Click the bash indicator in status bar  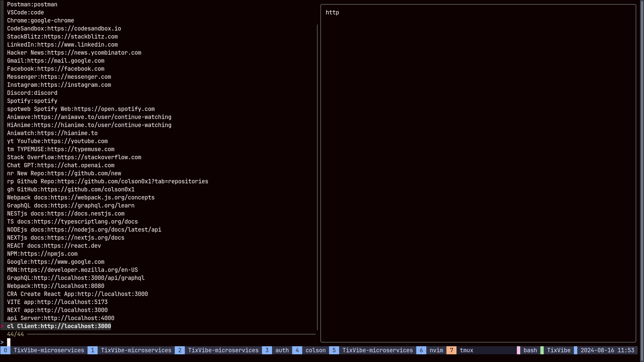(x=530, y=350)
